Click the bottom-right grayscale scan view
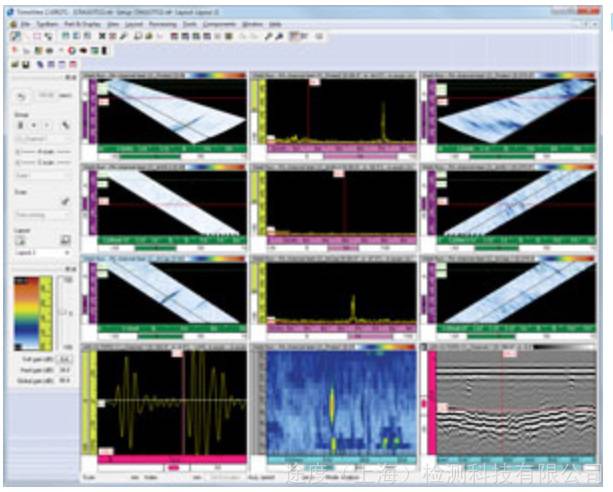This screenshot has height=492, width=613. [x=516, y=403]
